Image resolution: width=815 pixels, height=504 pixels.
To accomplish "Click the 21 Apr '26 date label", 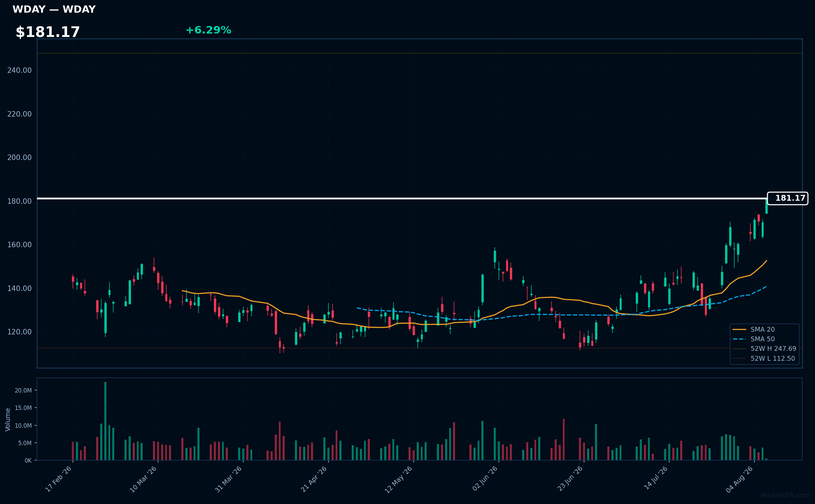I will point(314,479).
